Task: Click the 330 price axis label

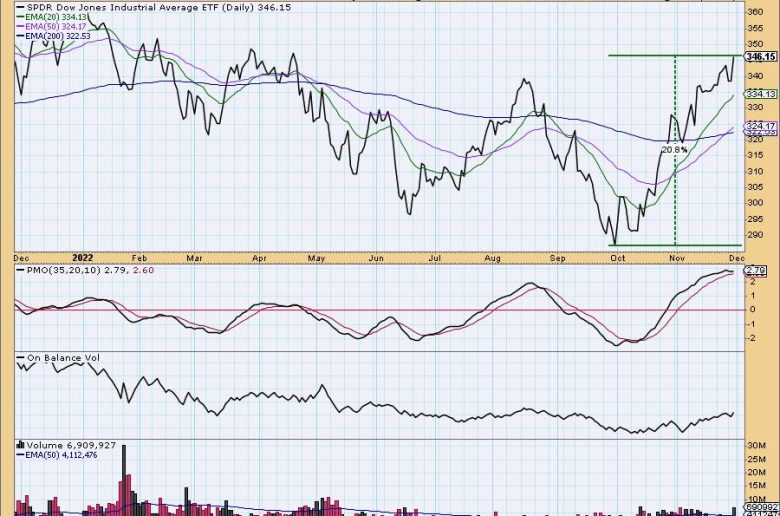Action: 755,107
